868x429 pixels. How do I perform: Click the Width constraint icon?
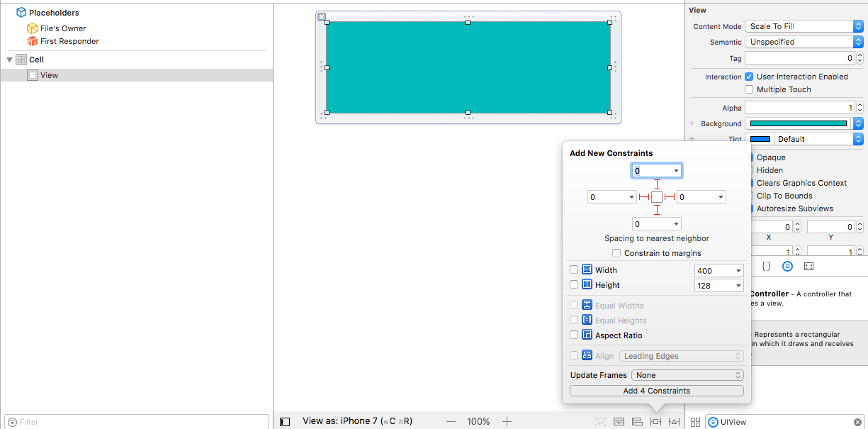click(x=587, y=270)
